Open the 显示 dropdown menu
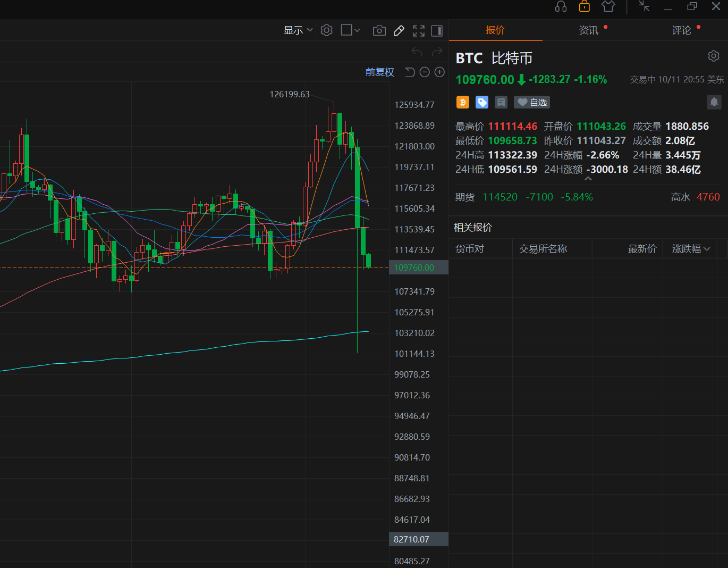The width and height of the screenshot is (728, 568). coord(298,30)
